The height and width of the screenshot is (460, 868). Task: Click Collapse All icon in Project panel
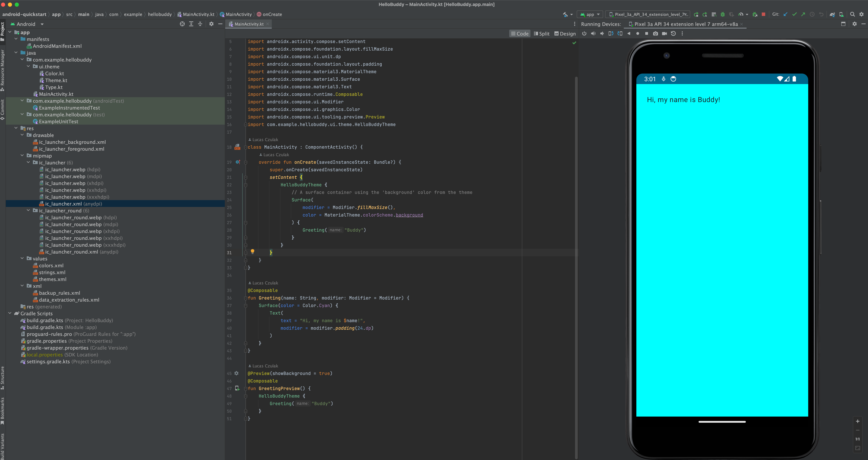click(x=200, y=24)
